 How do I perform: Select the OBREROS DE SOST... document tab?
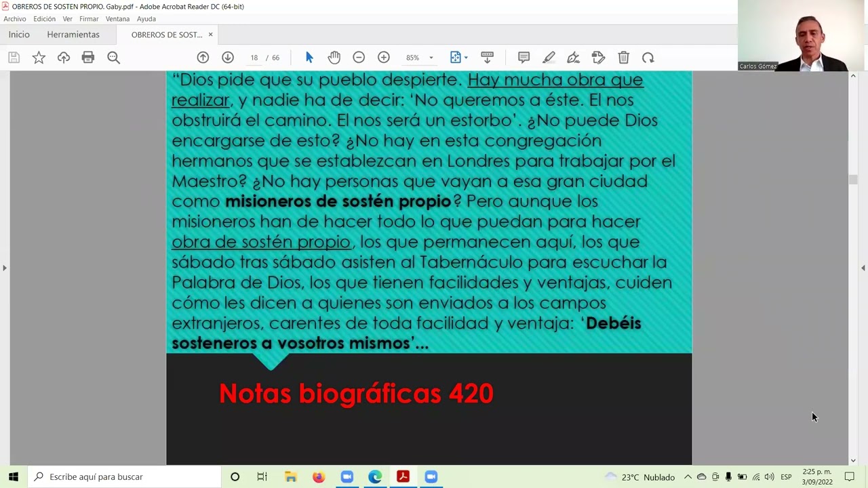tap(167, 35)
